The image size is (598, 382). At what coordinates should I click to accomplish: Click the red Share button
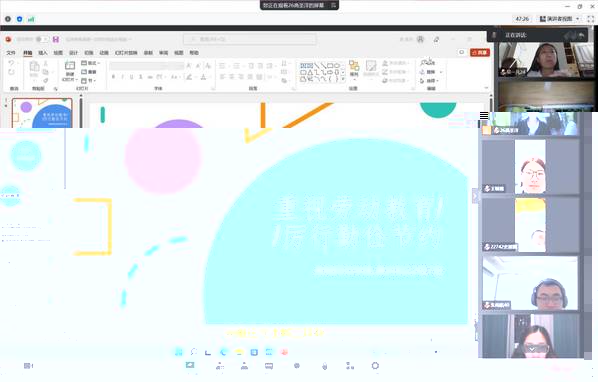[480, 53]
